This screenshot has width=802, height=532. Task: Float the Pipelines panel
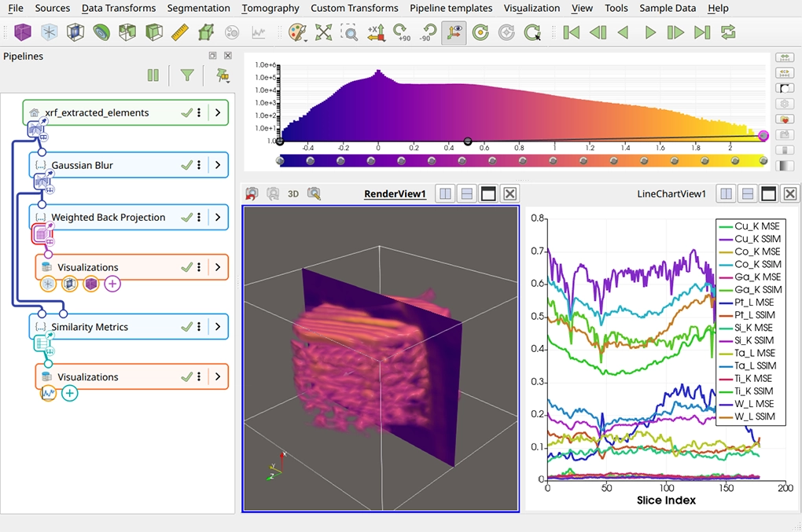pyautogui.click(x=213, y=56)
